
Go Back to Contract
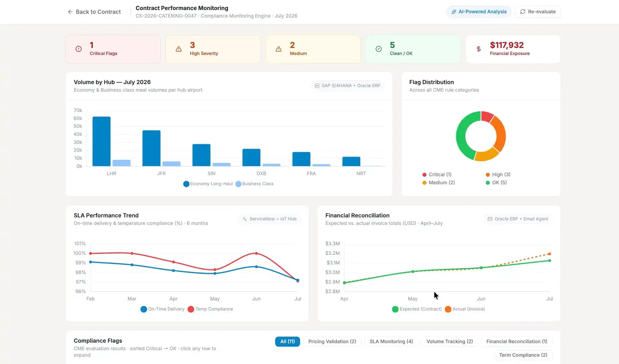pos(98,12)
